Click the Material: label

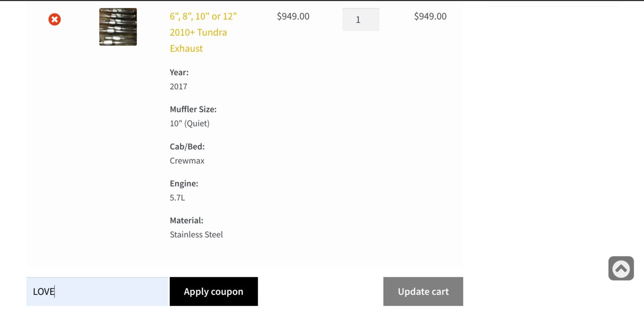click(186, 220)
